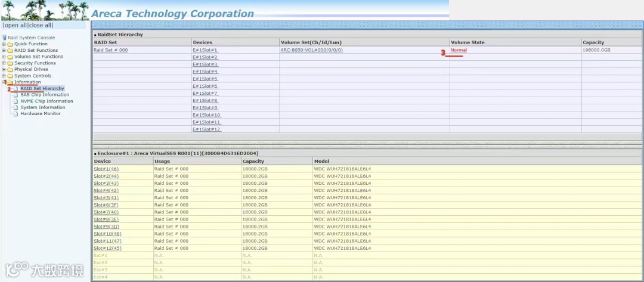Click the System Information page icon
Viewport: 644px width, 282px height.
click(x=16, y=107)
